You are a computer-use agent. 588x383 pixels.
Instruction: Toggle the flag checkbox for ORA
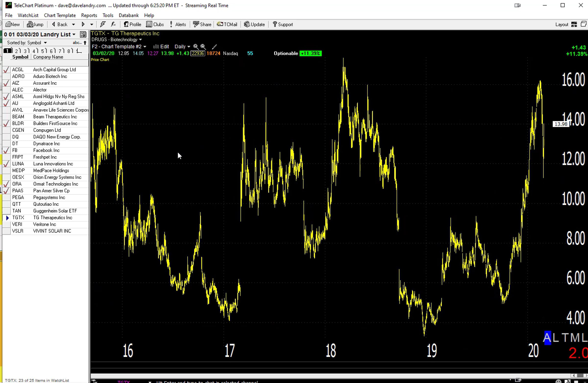[x=6, y=184]
